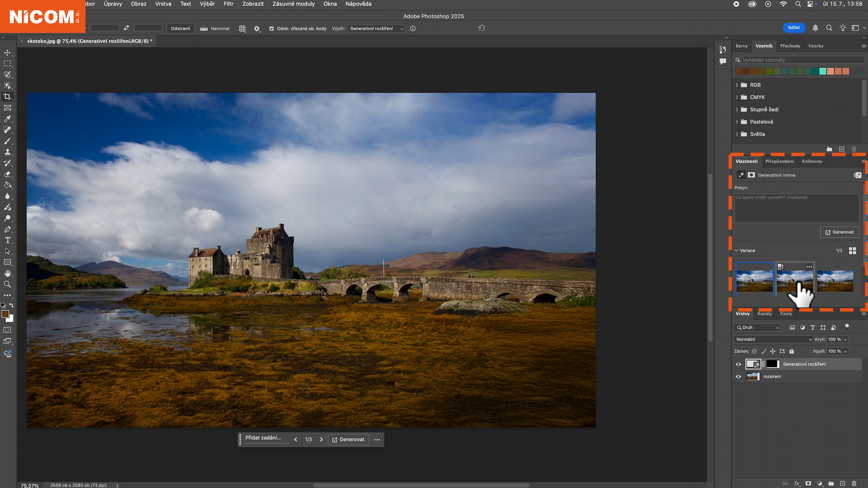Screen dimensions: 868x488
Task: Open the Filtr menu
Action: click(x=229, y=4)
